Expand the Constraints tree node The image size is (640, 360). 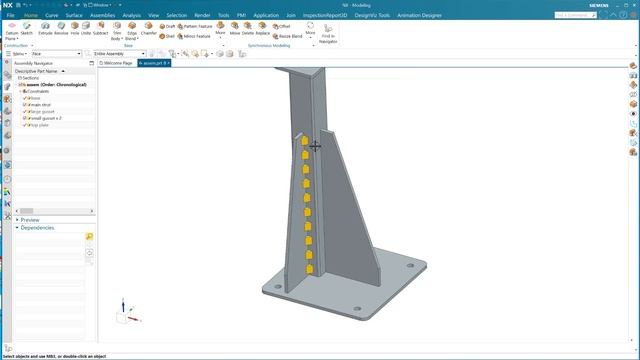click(20, 91)
